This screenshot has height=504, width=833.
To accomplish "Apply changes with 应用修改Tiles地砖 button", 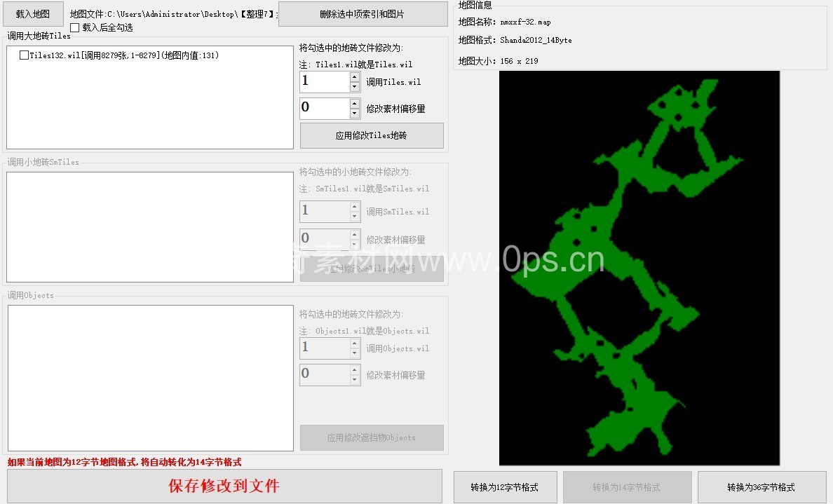I will (x=372, y=136).
